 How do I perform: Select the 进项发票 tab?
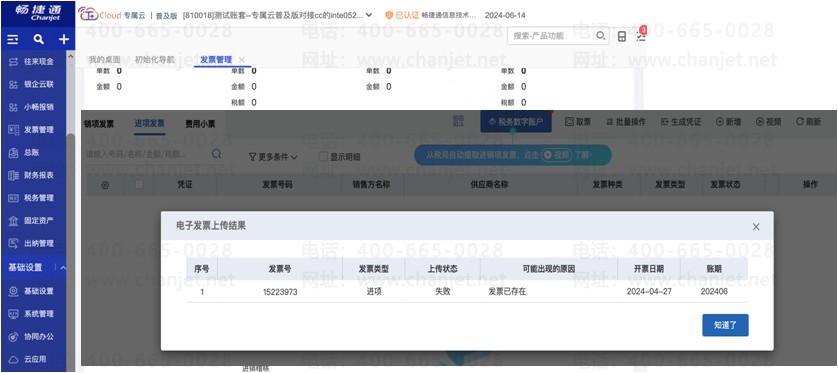pos(150,124)
